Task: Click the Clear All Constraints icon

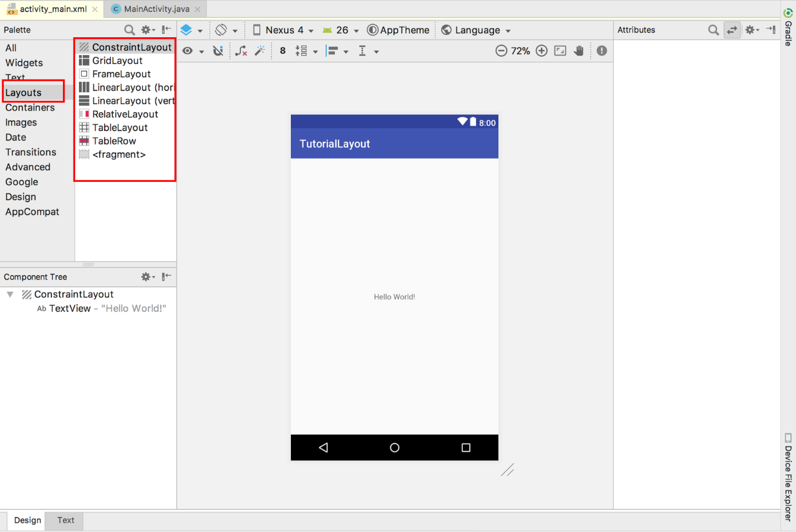Action: pyautogui.click(x=241, y=51)
